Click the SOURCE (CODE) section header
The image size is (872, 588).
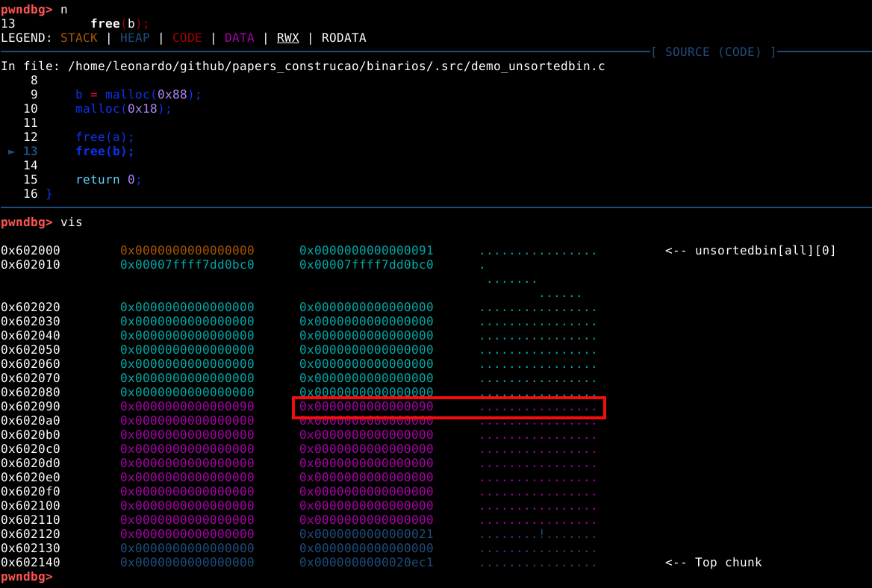713,52
